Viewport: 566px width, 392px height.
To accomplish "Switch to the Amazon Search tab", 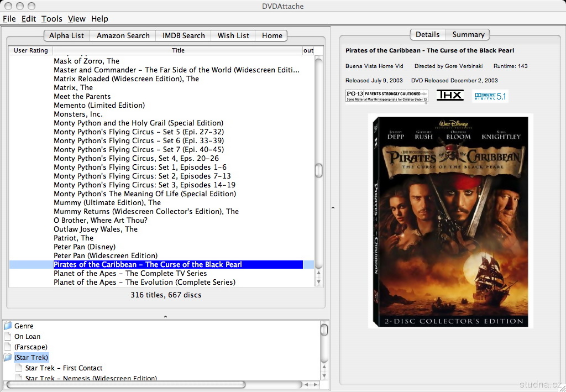I will pyautogui.click(x=123, y=35).
